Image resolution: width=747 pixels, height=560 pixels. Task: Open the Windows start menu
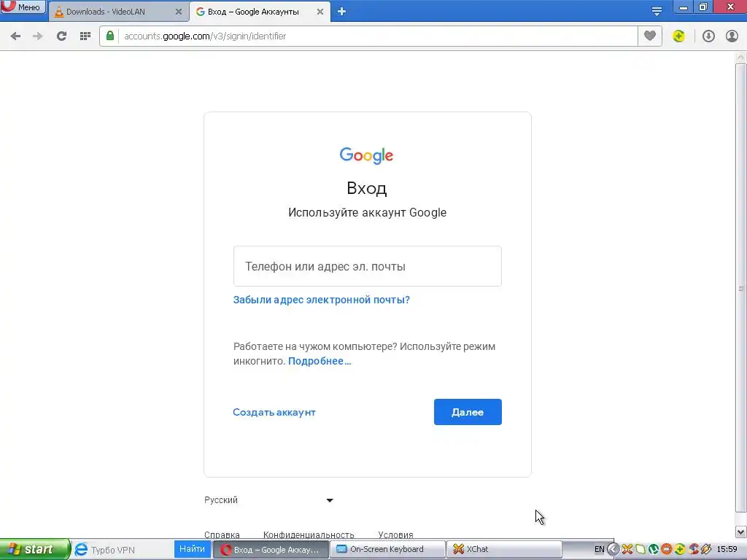tap(34, 549)
